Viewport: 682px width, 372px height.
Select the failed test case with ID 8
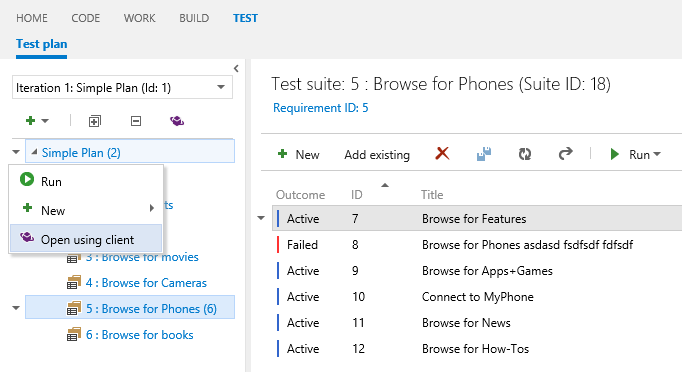point(477,245)
